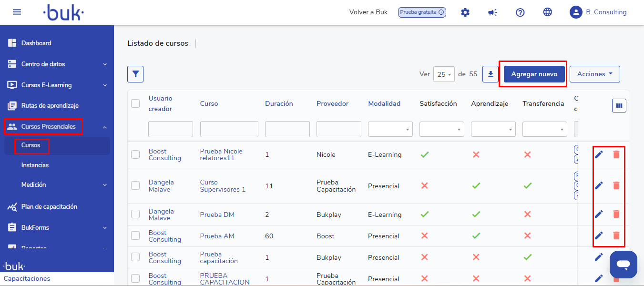Click the Agregar nuevo button

point(534,74)
